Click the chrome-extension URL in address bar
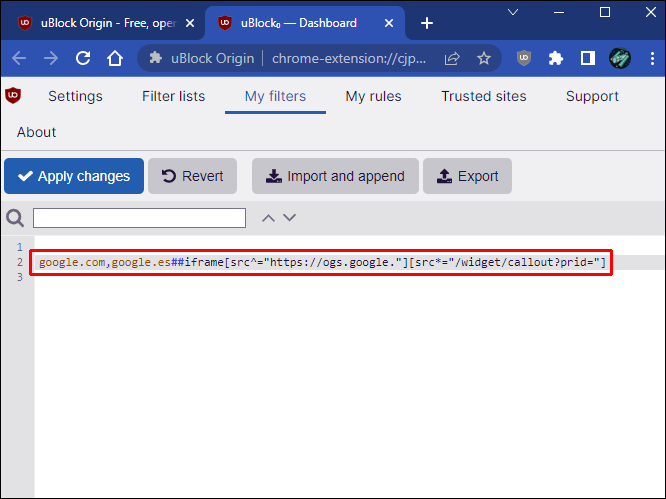 click(349, 58)
